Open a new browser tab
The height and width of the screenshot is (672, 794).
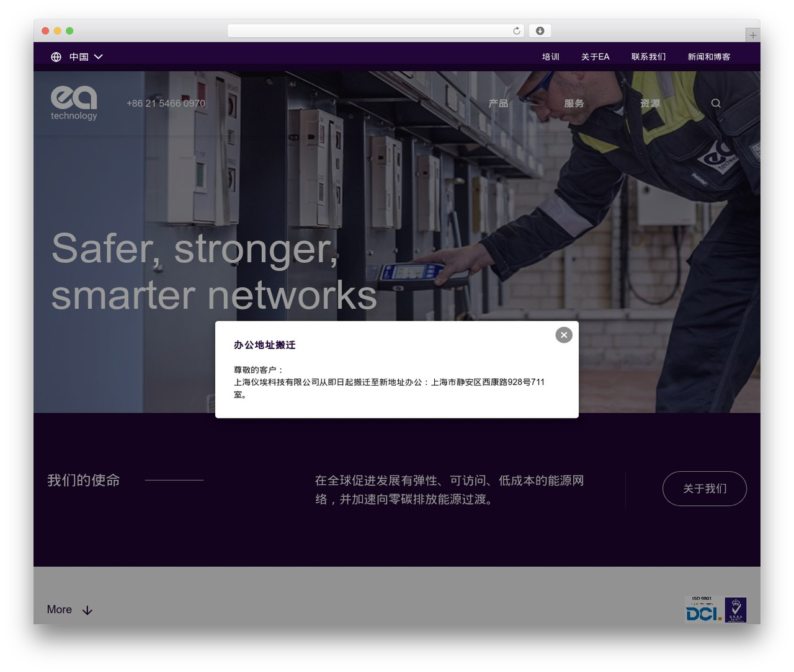(x=752, y=35)
